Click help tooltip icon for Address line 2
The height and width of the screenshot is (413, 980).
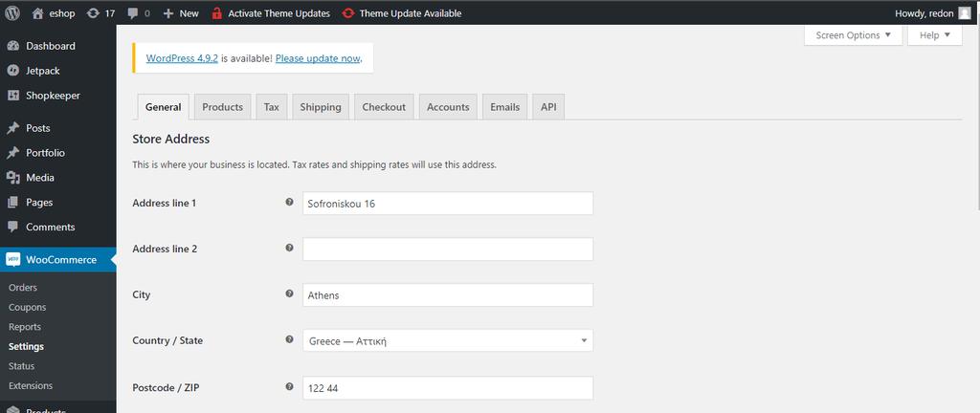point(289,248)
